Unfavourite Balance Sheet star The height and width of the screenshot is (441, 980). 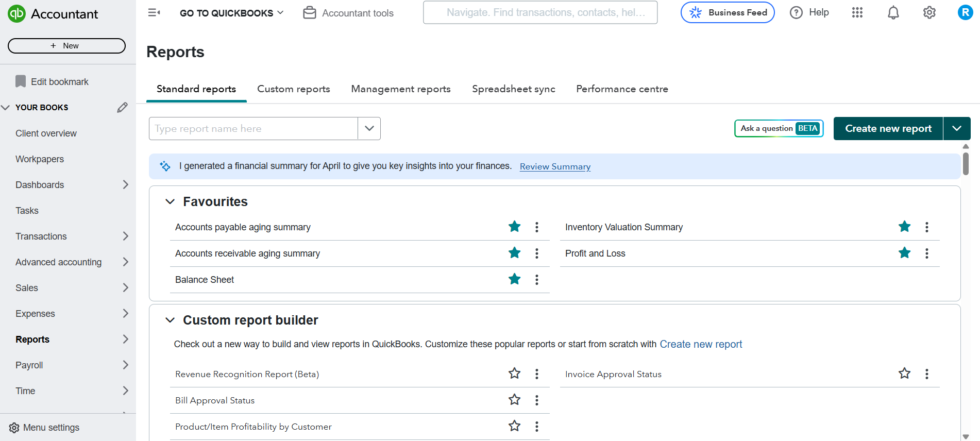tap(514, 279)
